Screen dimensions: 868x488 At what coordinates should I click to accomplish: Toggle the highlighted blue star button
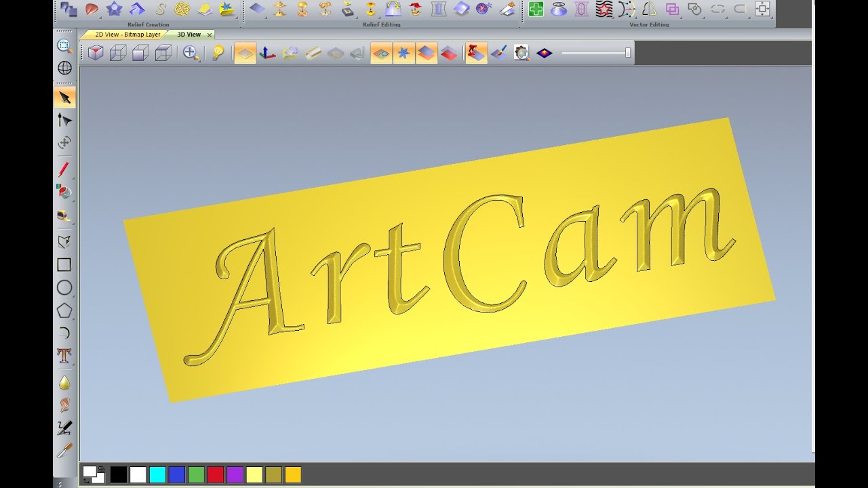coord(404,53)
